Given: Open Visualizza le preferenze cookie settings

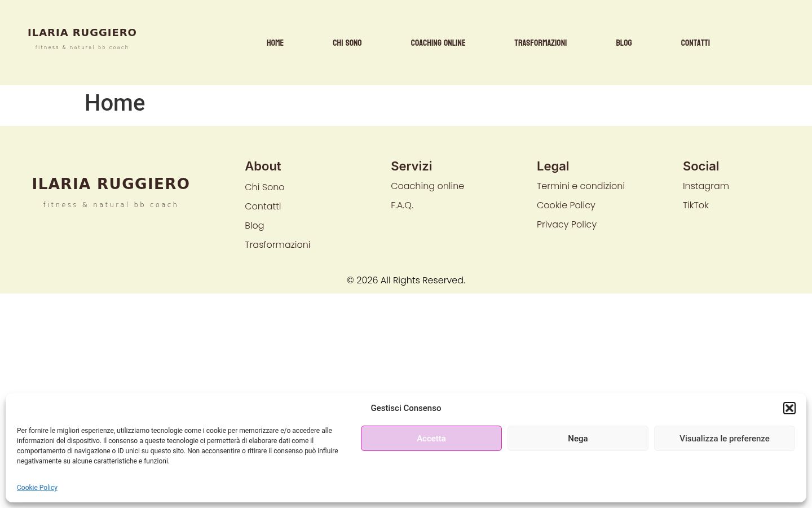Looking at the screenshot, I should (x=725, y=439).
